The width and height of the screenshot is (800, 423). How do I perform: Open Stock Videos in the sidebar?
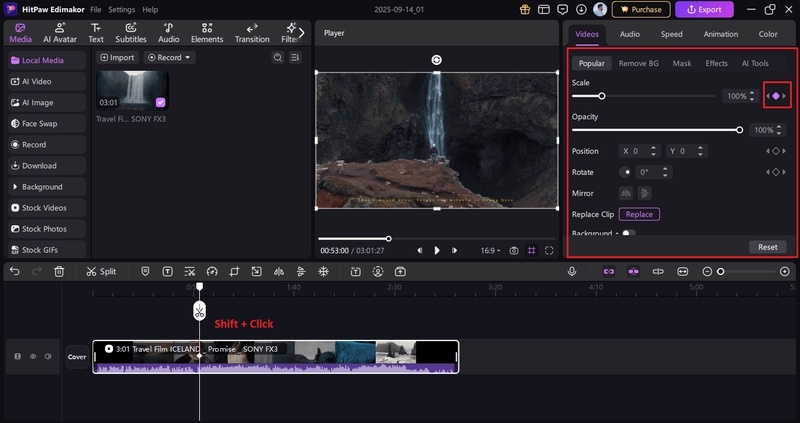(x=47, y=208)
